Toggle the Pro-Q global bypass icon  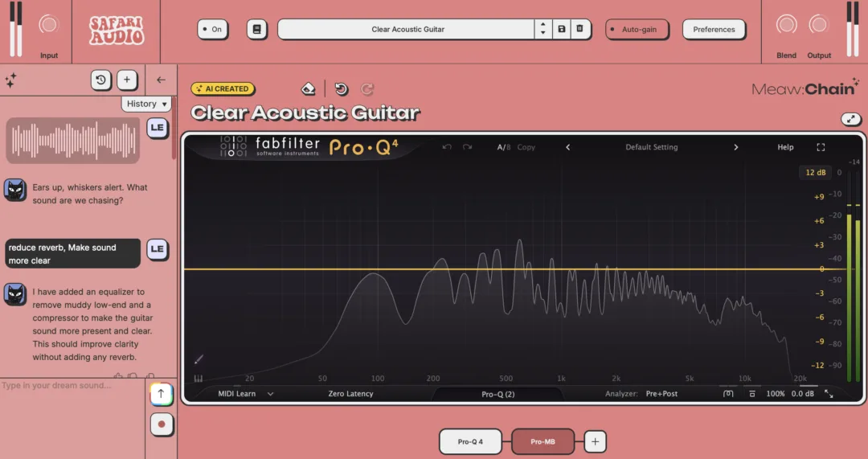tap(751, 394)
